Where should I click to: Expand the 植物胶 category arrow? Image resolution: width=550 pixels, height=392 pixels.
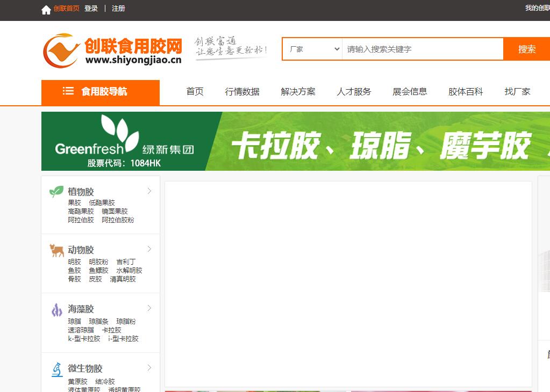pos(149,191)
